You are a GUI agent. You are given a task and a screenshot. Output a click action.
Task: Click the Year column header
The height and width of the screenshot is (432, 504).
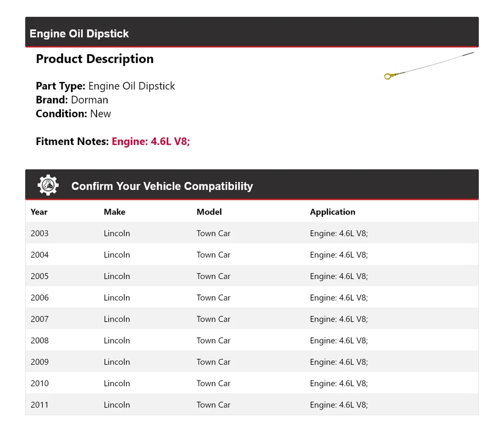click(39, 212)
